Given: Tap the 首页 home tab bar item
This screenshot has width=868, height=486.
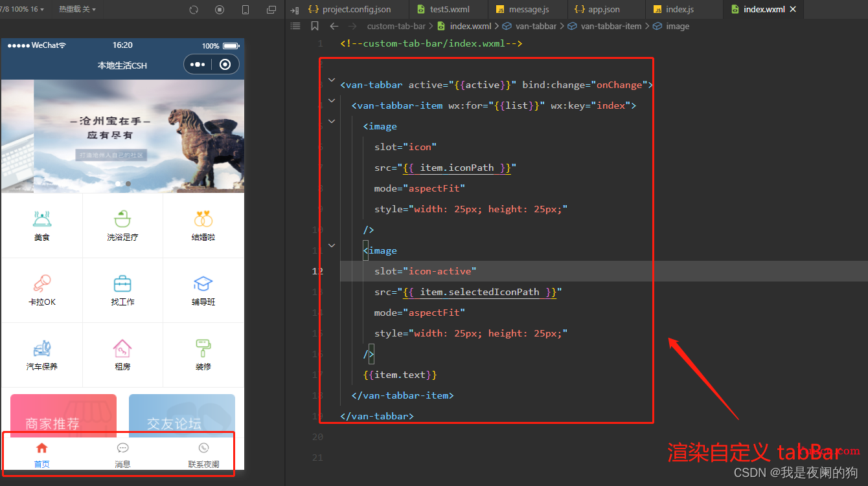Looking at the screenshot, I should point(42,455).
